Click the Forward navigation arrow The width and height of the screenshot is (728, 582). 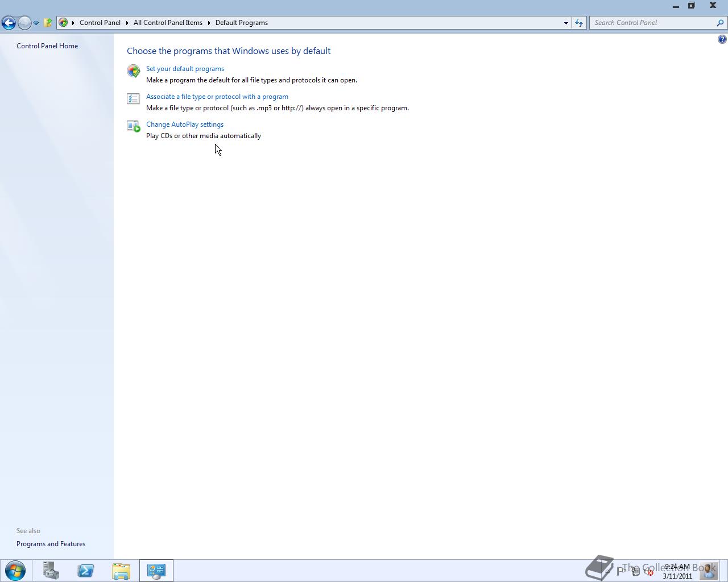pos(24,23)
